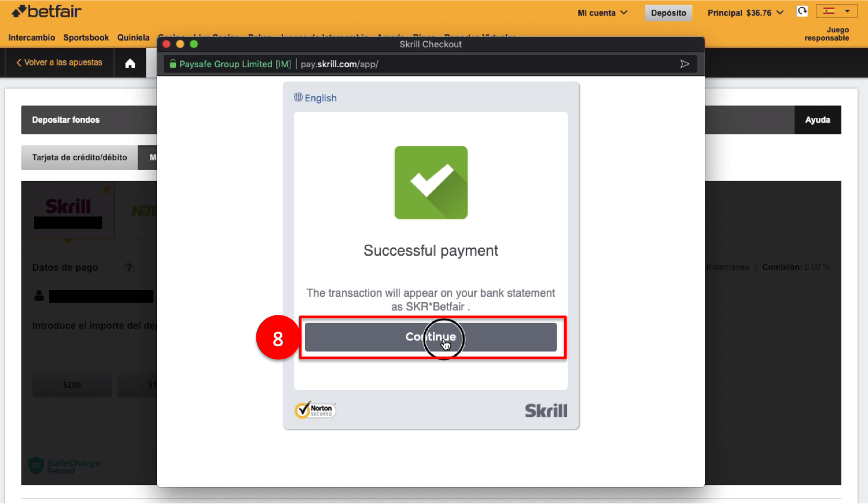Expand the Principal balance dropdown
This screenshot has width=868, height=504.
point(745,13)
